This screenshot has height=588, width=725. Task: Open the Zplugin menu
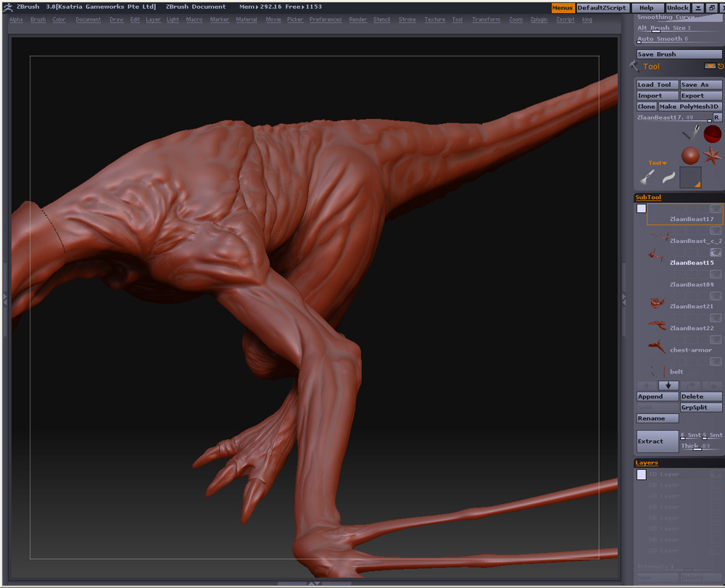pos(539,20)
